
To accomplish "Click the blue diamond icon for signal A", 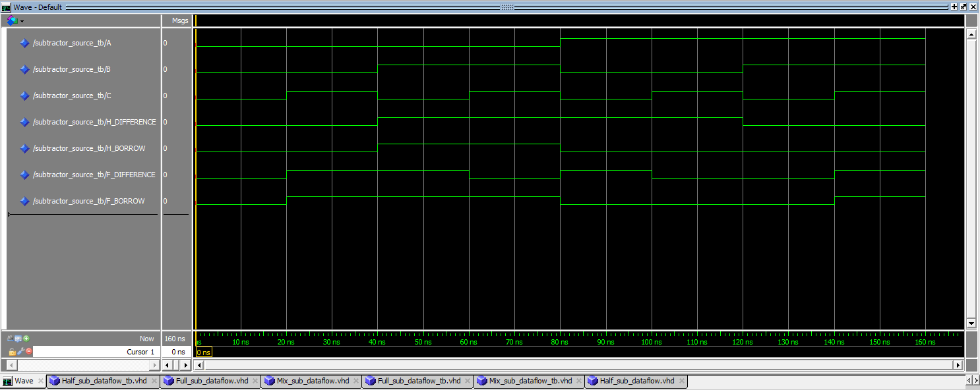I will (25, 43).
